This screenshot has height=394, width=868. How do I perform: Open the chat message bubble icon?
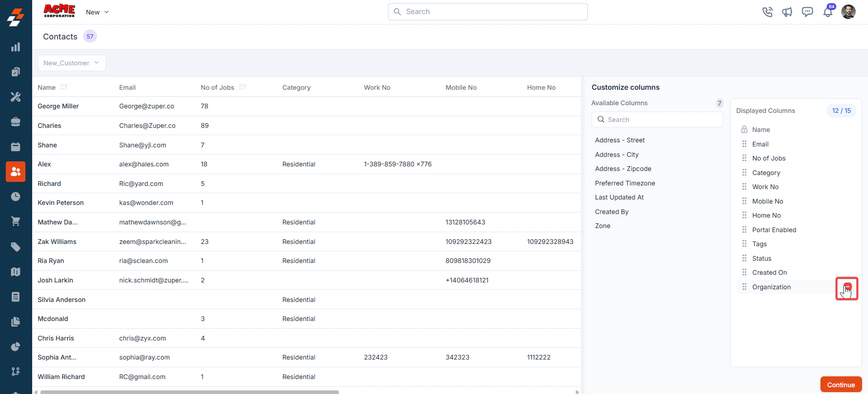pos(807,12)
